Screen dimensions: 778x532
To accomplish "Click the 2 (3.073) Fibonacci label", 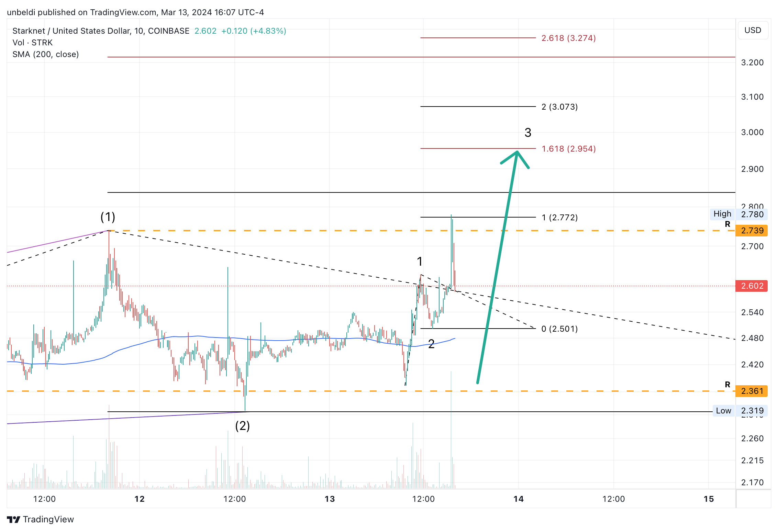I will click(x=559, y=107).
